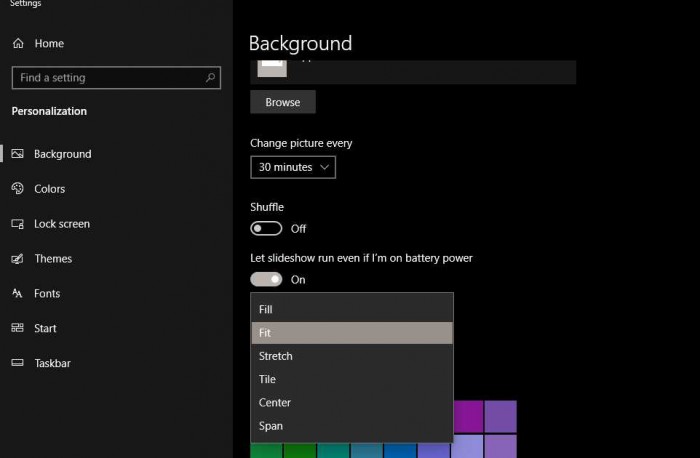Click the Fonts icon
This screenshot has width=700, height=458.
coord(17,294)
